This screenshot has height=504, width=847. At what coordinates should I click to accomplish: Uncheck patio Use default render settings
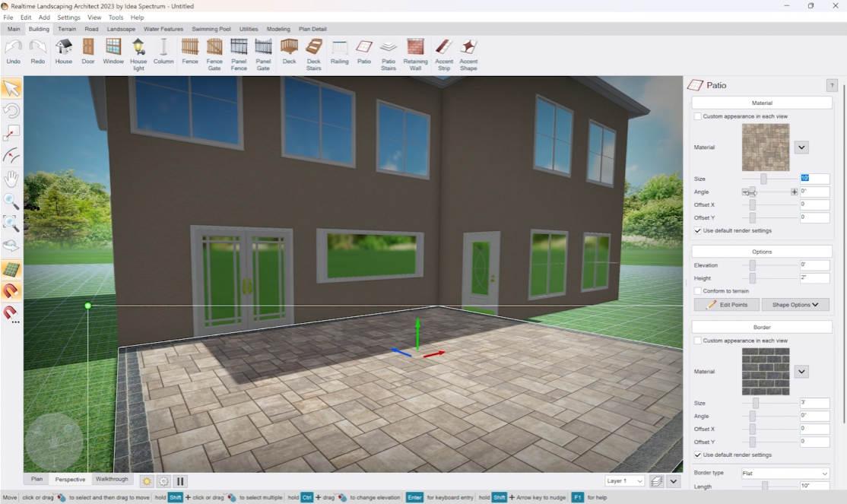(x=697, y=230)
